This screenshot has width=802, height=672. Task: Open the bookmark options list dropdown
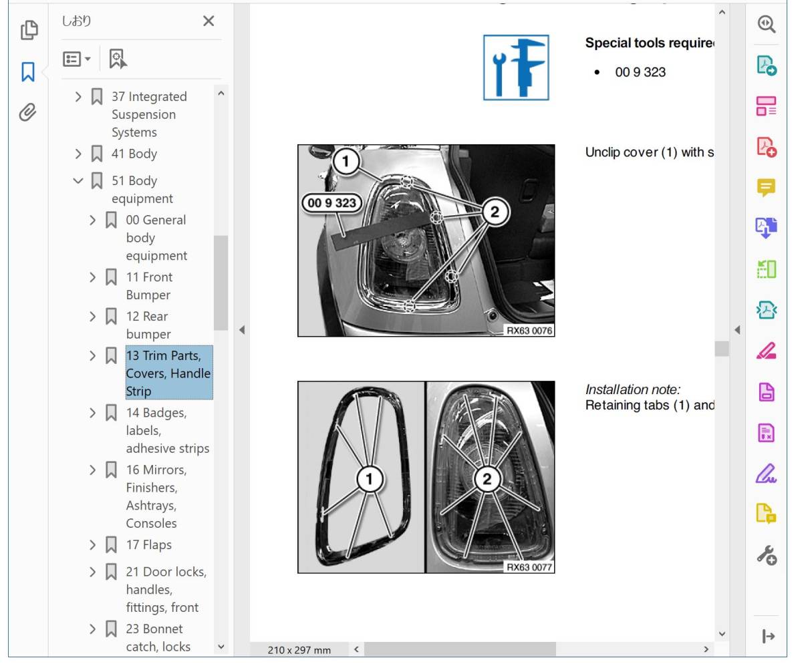pos(77,59)
